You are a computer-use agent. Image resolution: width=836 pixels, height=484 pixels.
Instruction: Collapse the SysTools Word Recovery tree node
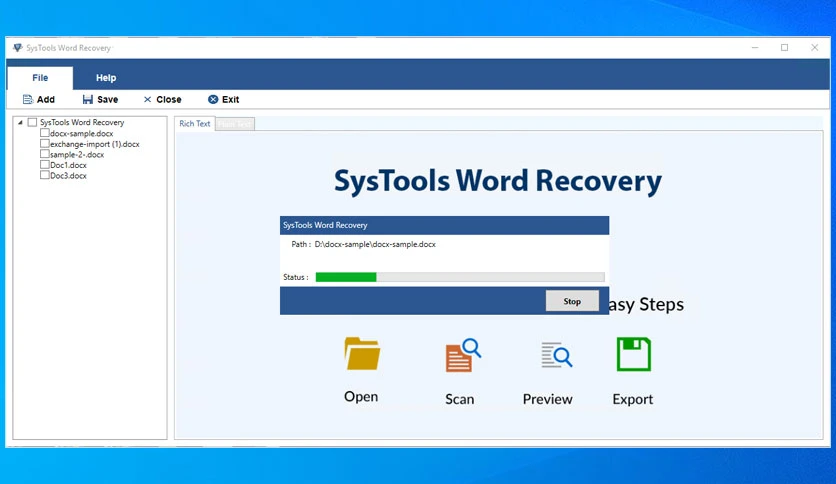point(20,122)
